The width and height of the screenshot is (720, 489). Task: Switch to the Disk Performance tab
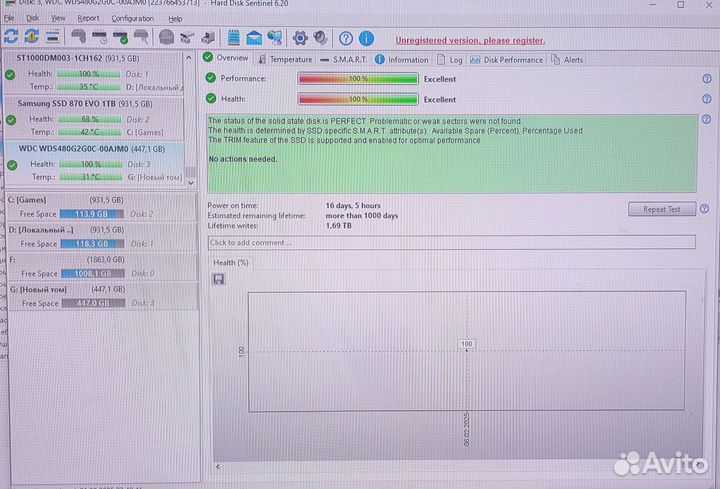[x=506, y=60]
